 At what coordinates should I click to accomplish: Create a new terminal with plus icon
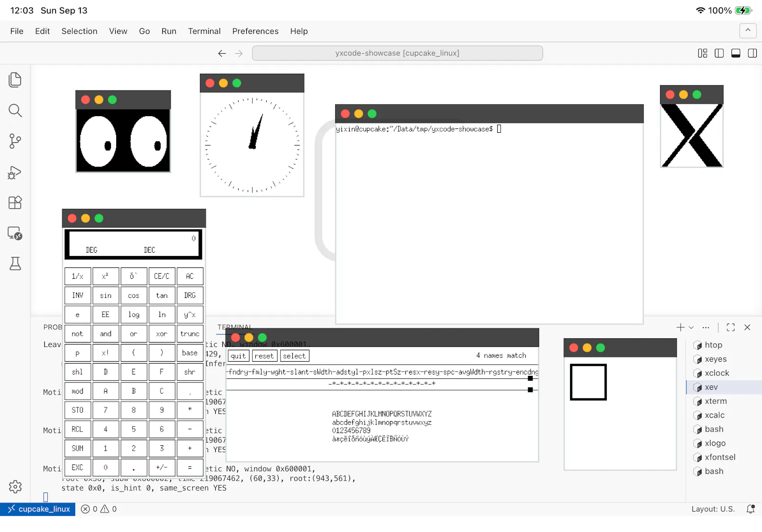click(681, 327)
